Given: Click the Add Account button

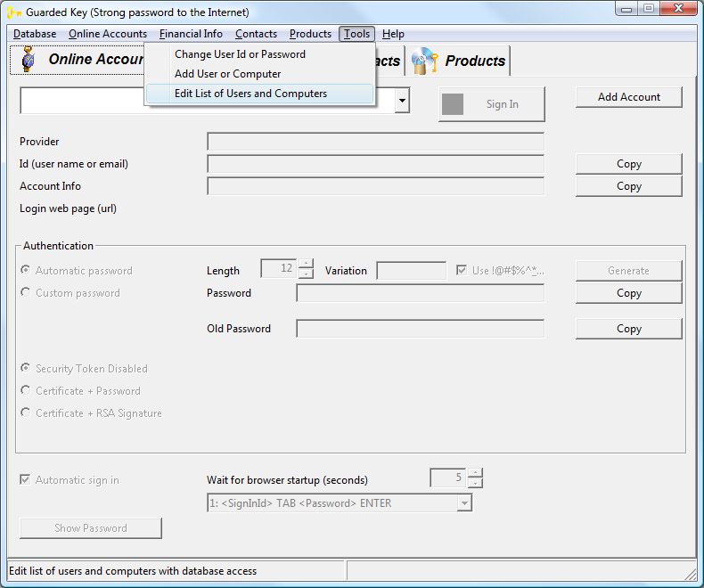Looking at the screenshot, I should [x=628, y=97].
